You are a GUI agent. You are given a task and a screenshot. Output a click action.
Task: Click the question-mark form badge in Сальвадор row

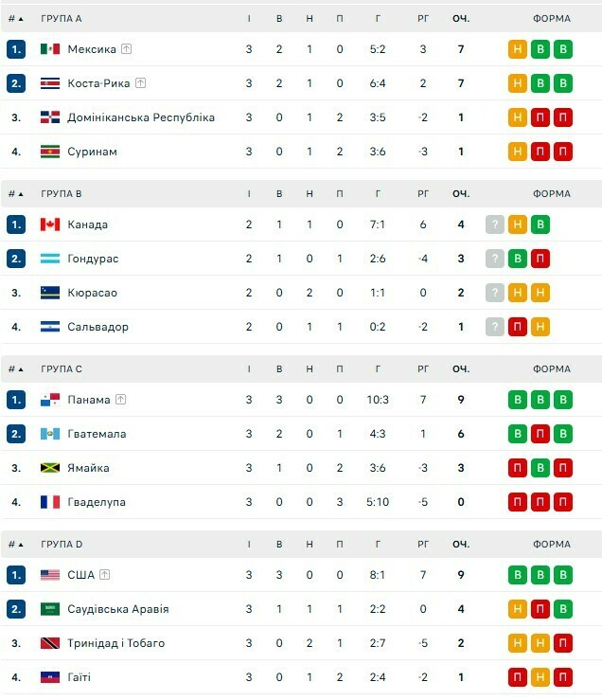tap(494, 327)
